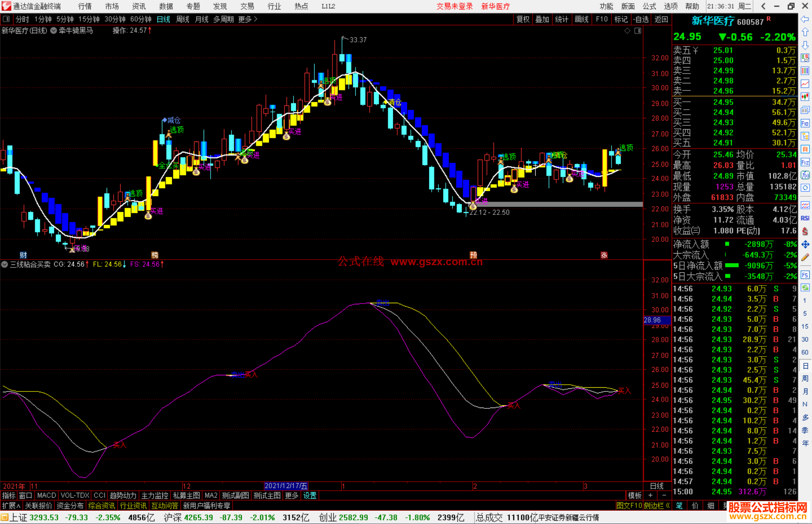Expand the 更多 periods dropdown in top toolbar
The height and width of the screenshot is (524, 812).
click(x=248, y=19)
